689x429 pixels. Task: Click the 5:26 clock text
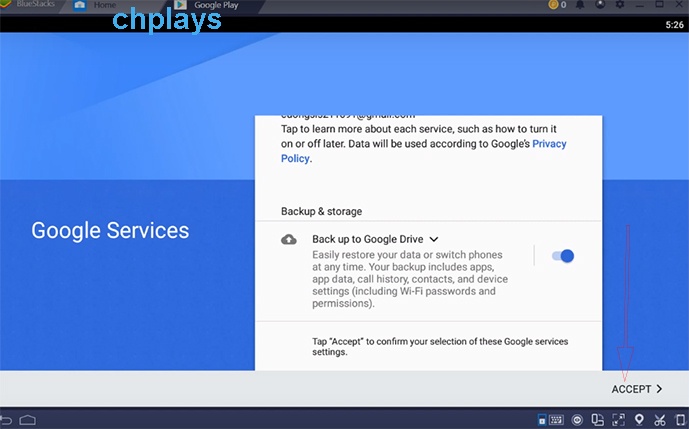tap(674, 25)
